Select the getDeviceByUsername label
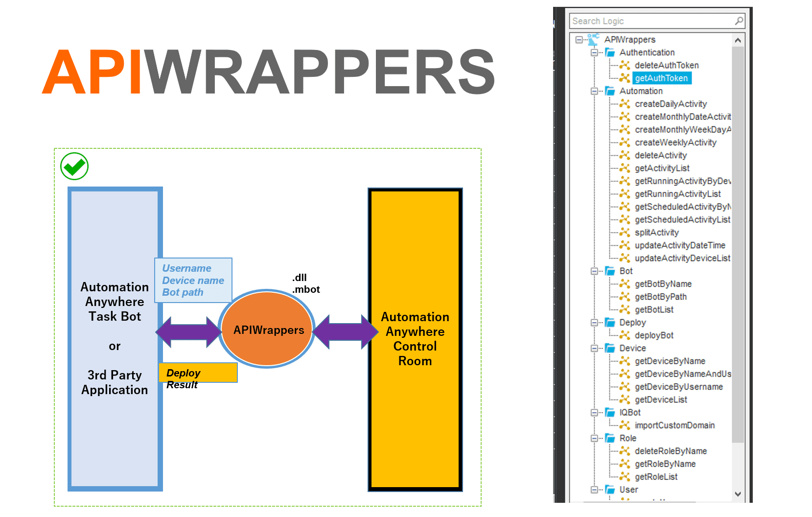 click(679, 387)
